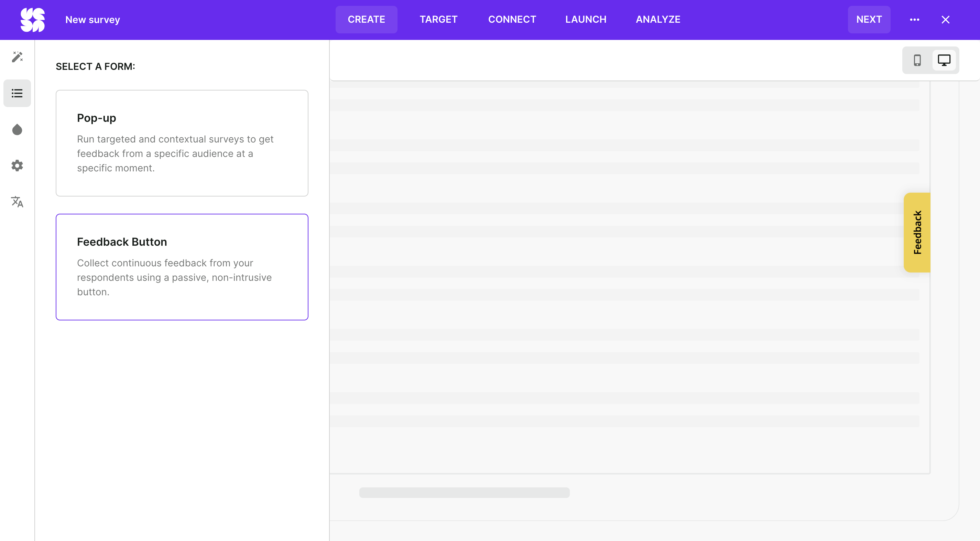This screenshot has width=980, height=541.
Task: Open the CONNECT section
Action: pyautogui.click(x=512, y=19)
